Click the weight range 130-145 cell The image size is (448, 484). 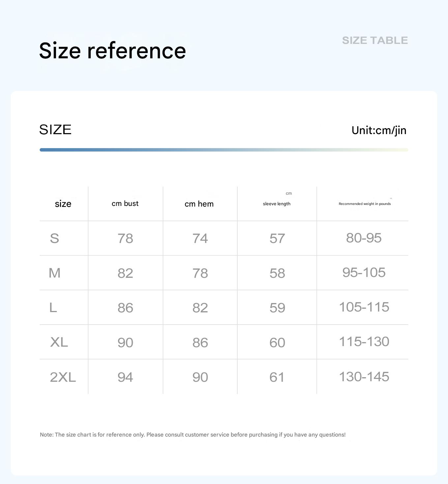click(x=364, y=377)
